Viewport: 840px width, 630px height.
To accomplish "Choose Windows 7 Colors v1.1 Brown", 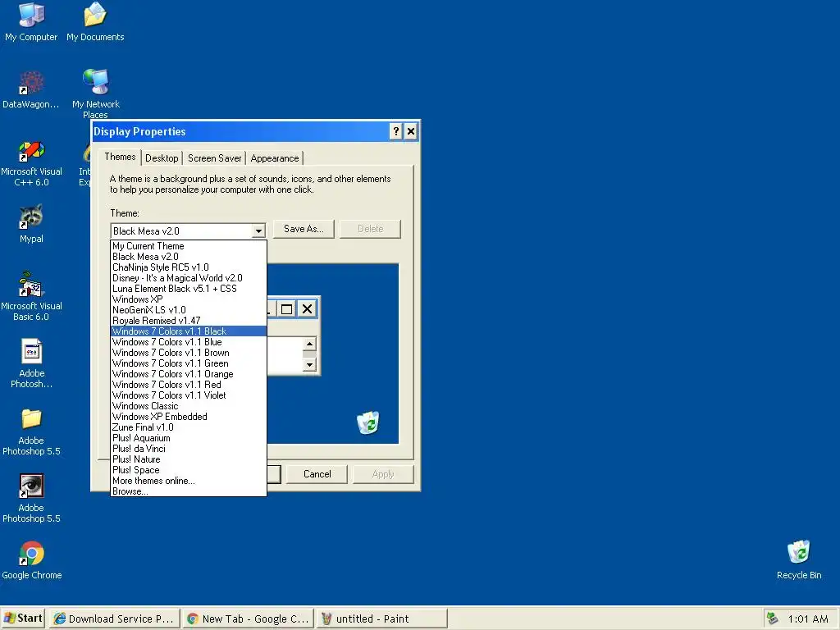I will (189, 353).
